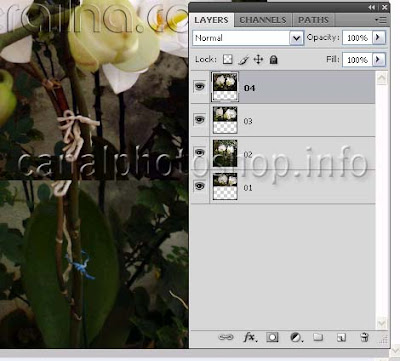Create a new layer
Image resolution: width=400 pixels, height=361 pixels.
coord(341,338)
